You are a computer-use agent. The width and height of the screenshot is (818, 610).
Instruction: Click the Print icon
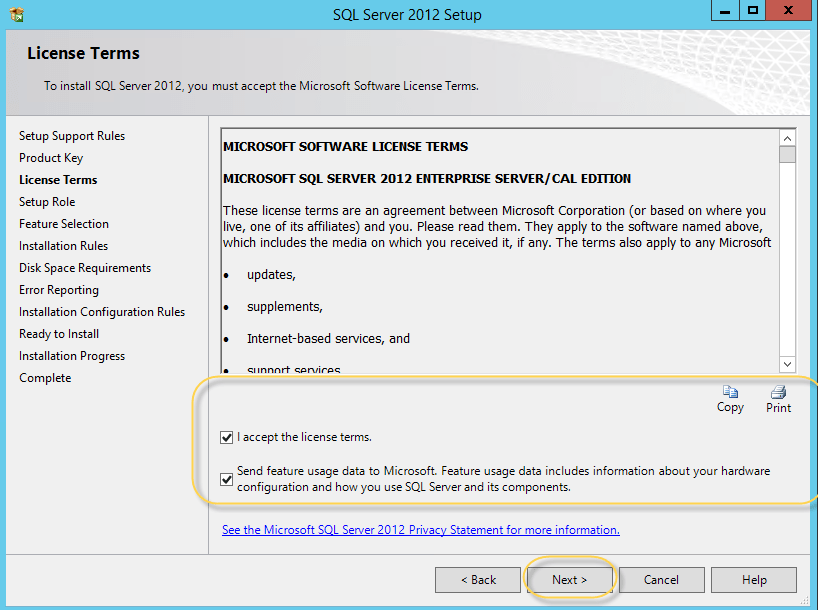click(778, 392)
